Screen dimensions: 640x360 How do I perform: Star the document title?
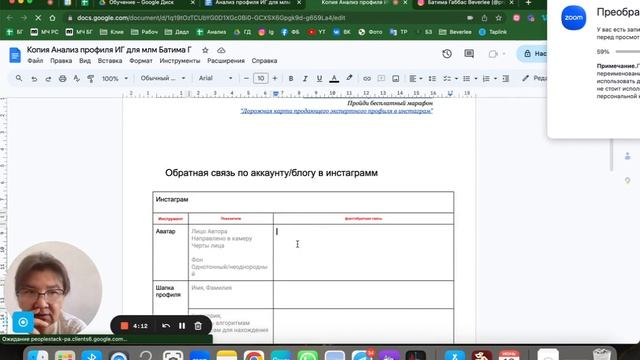coord(205,50)
